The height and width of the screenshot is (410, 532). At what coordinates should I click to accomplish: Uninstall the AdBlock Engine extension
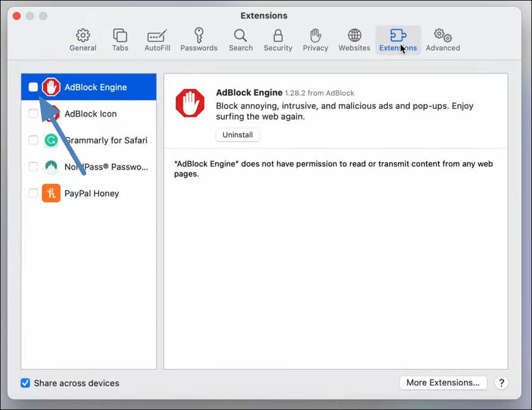(237, 134)
